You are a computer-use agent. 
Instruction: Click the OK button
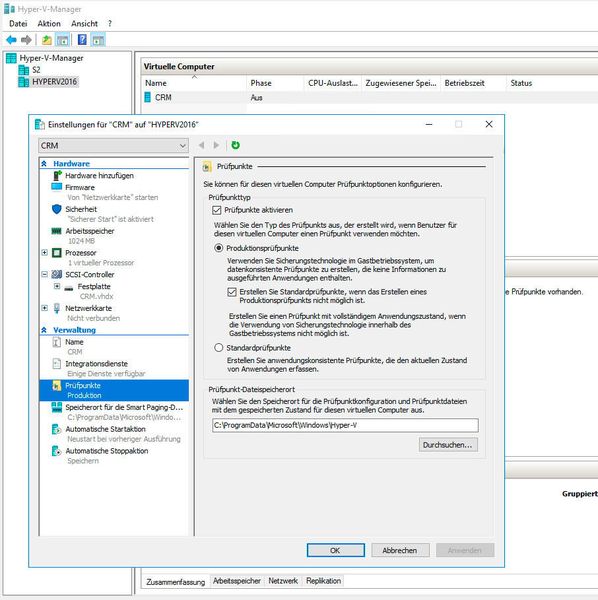click(336, 551)
